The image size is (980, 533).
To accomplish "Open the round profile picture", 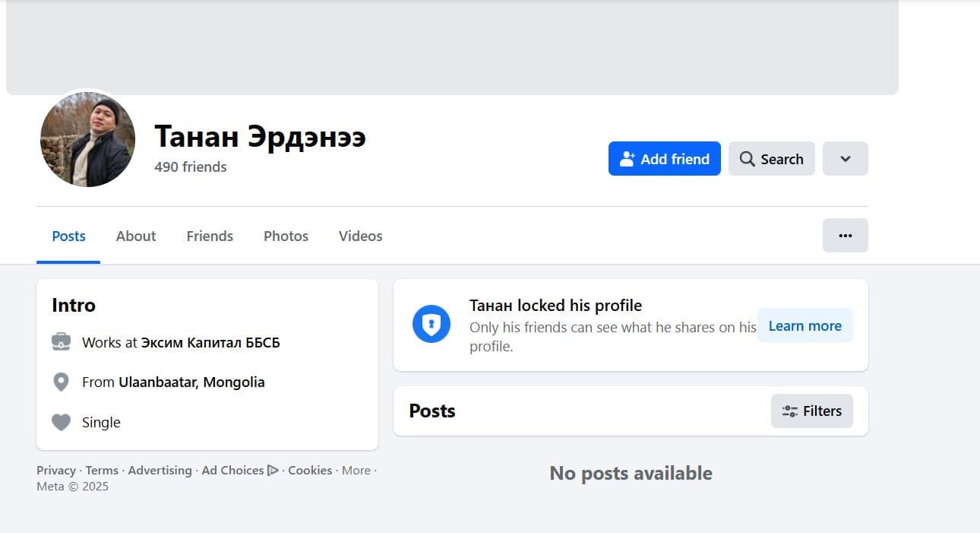I will point(87,139).
